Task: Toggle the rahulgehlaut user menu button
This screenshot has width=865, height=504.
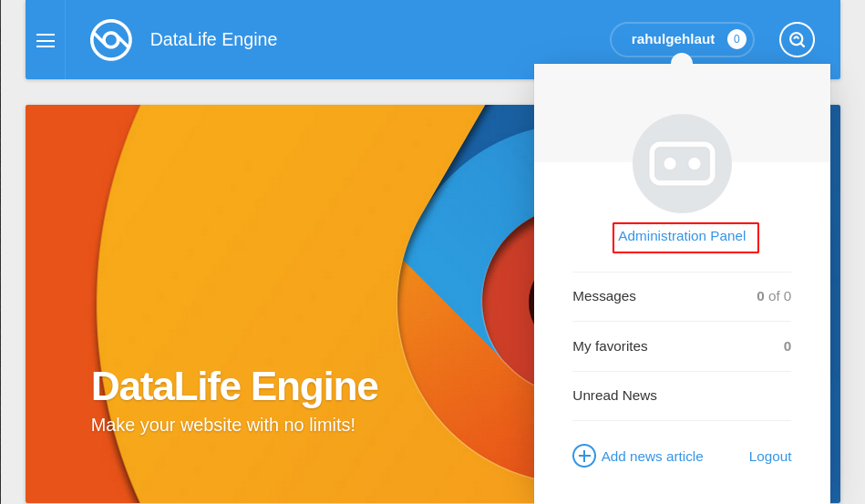Action: point(682,39)
